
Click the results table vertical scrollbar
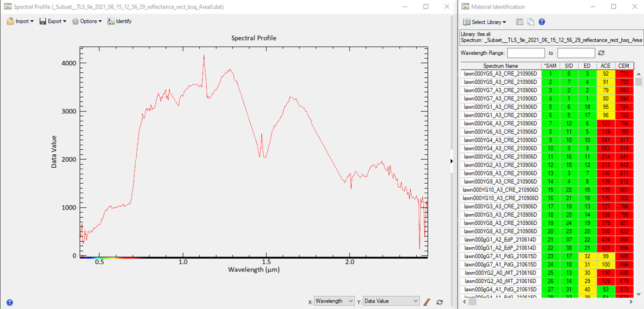pyautogui.click(x=638, y=184)
